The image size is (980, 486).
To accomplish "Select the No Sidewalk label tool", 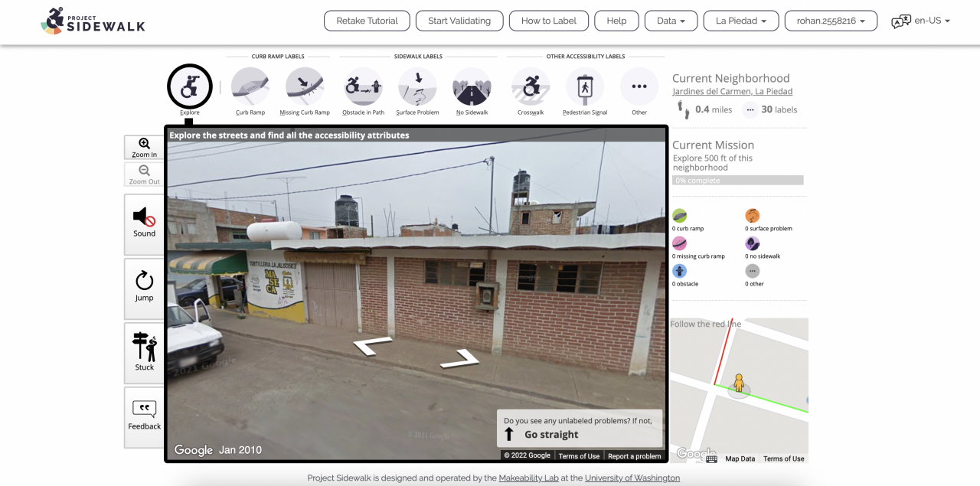I will (472, 86).
